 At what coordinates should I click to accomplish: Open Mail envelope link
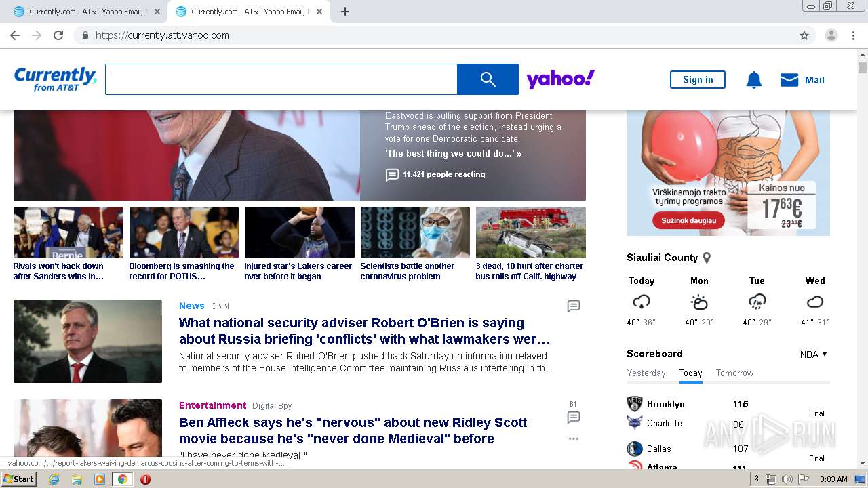pos(802,80)
